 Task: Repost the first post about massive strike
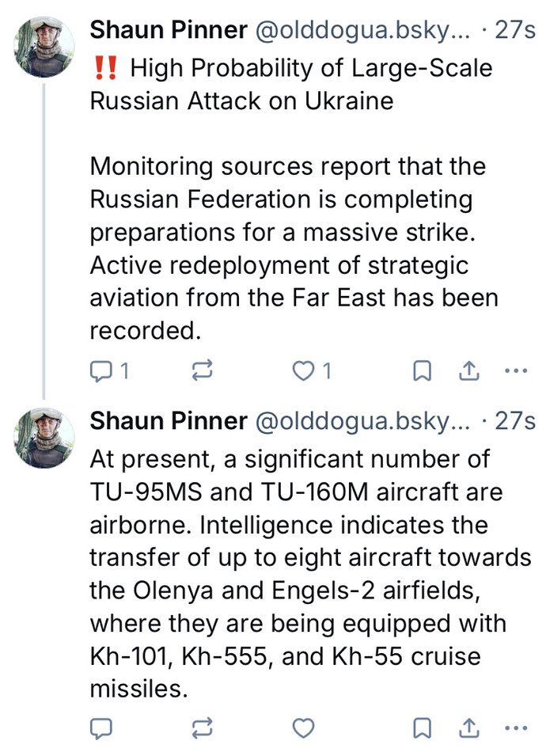click(202, 370)
